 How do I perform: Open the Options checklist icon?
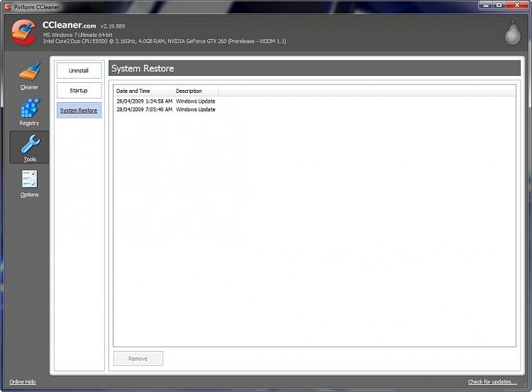click(30, 179)
